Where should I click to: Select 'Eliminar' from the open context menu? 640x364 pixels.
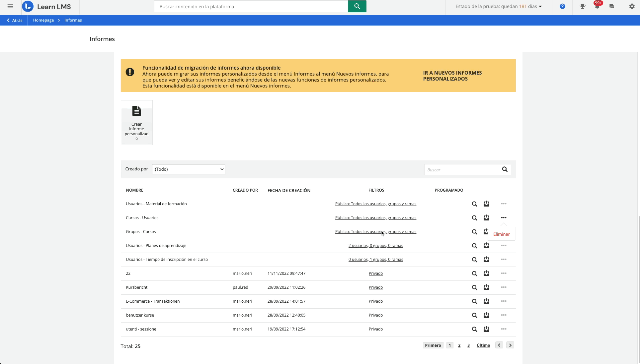[x=502, y=234]
